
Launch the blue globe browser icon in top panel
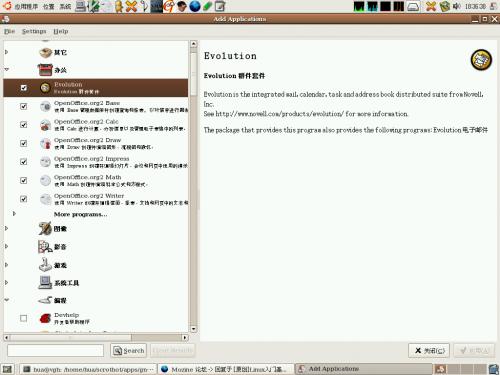pyautogui.click(x=195, y=6)
